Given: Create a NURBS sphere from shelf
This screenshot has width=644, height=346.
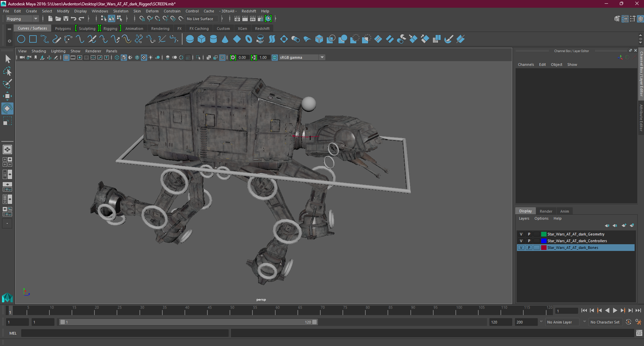Looking at the screenshot, I should coord(190,39).
